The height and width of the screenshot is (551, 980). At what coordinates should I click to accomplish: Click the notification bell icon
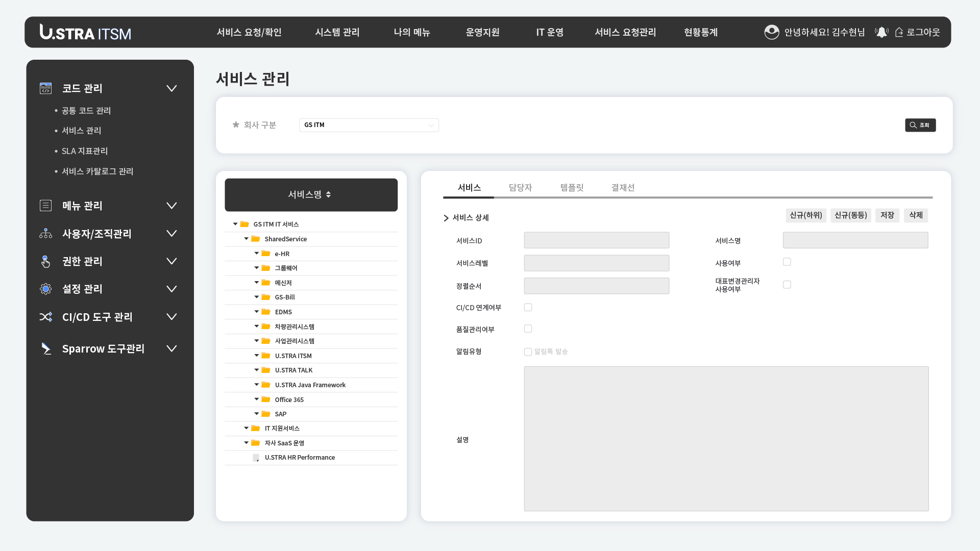click(x=881, y=32)
